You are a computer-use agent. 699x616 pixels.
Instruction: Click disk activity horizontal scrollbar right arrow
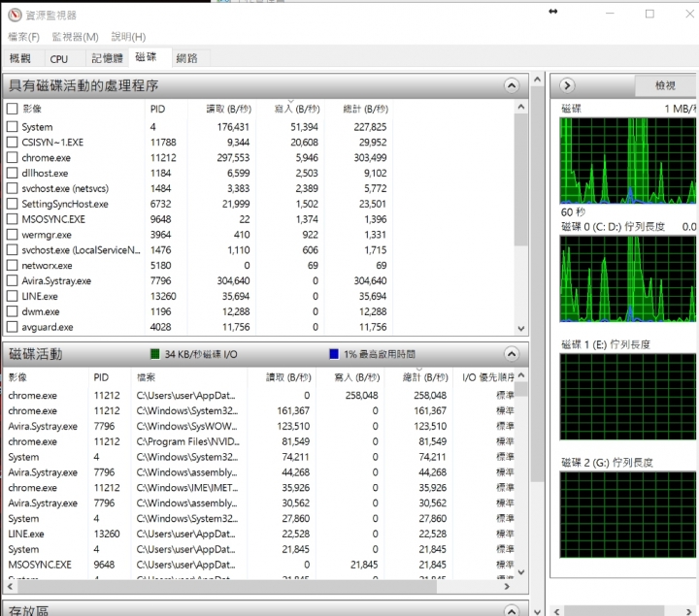tap(507, 587)
